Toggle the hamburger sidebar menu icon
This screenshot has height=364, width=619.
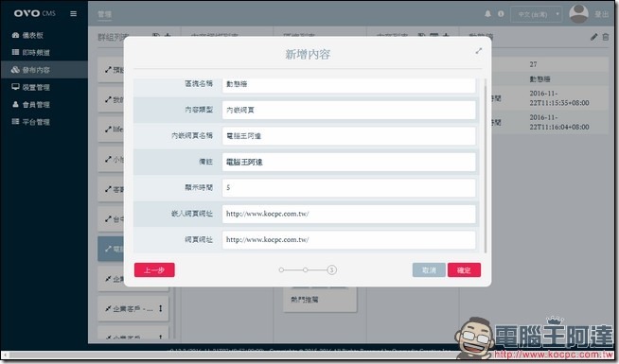click(x=74, y=13)
